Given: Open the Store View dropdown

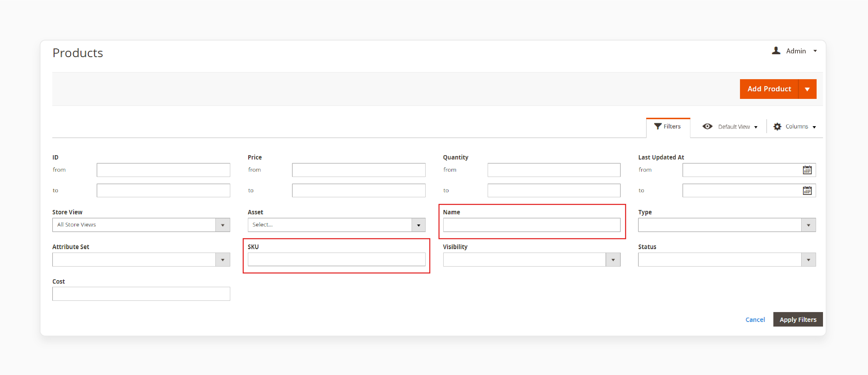Looking at the screenshot, I should click(141, 225).
